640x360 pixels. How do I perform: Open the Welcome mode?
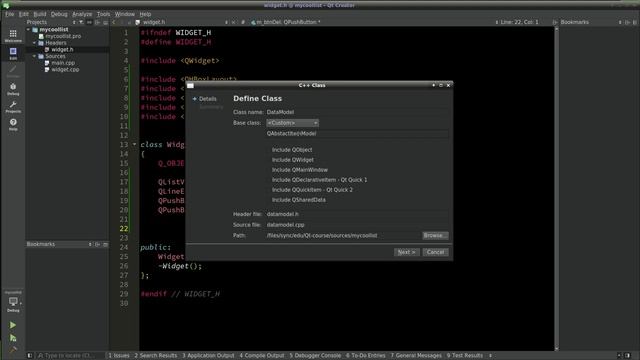click(x=13, y=36)
